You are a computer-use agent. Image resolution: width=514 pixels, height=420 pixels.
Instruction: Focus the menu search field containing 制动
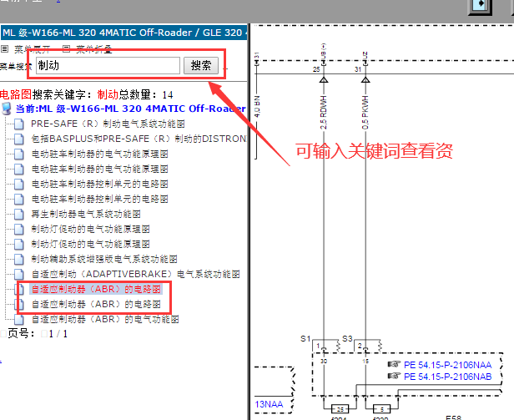(108, 65)
